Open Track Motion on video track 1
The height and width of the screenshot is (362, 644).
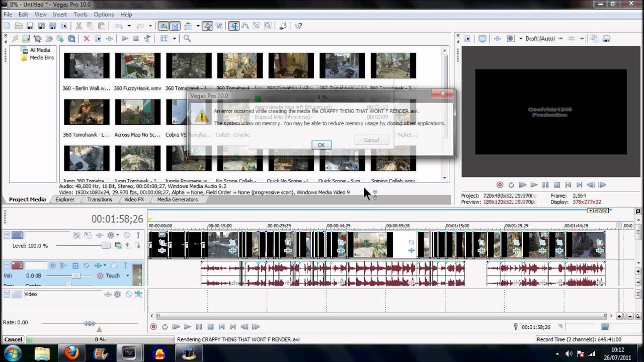(x=88, y=235)
